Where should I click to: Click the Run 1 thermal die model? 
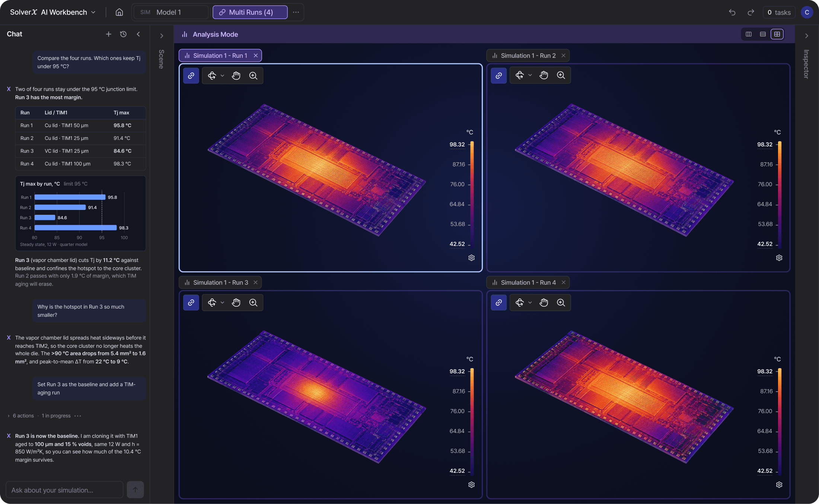(316, 170)
